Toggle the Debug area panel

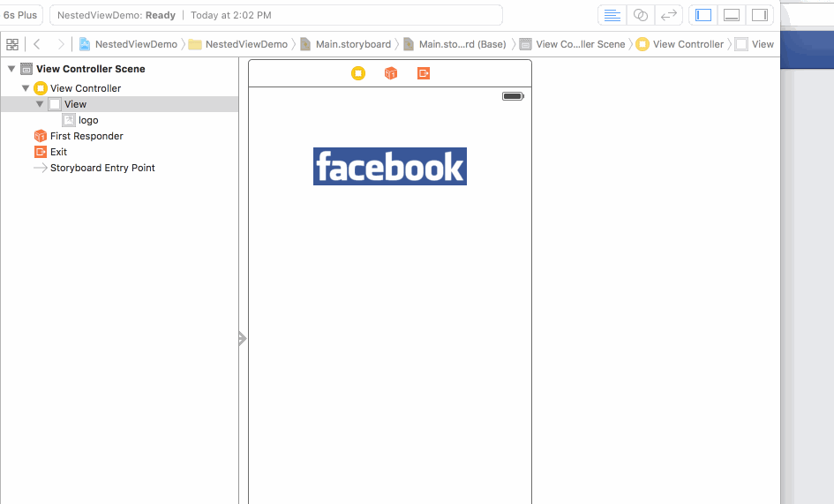click(x=732, y=15)
